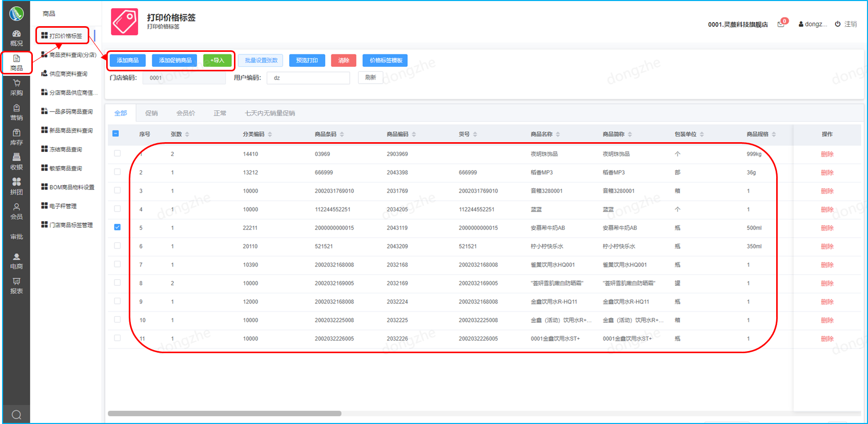Switch to the 促销 tab
The width and height of the screenshot is (868, 424).
151,113
